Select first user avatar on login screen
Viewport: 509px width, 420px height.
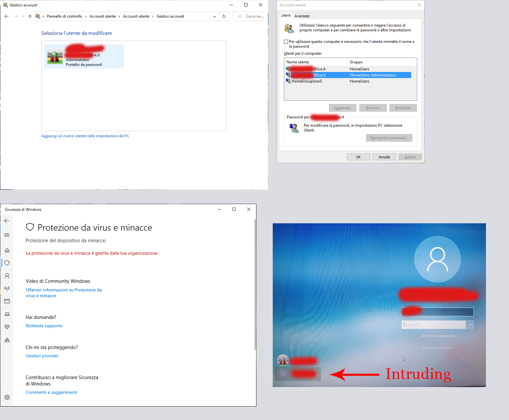283,361
